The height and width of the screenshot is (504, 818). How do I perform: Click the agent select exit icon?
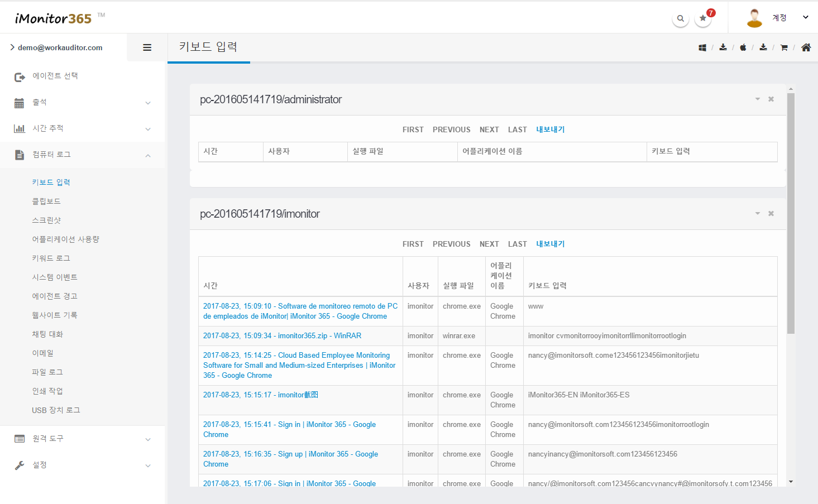[20, 76]
